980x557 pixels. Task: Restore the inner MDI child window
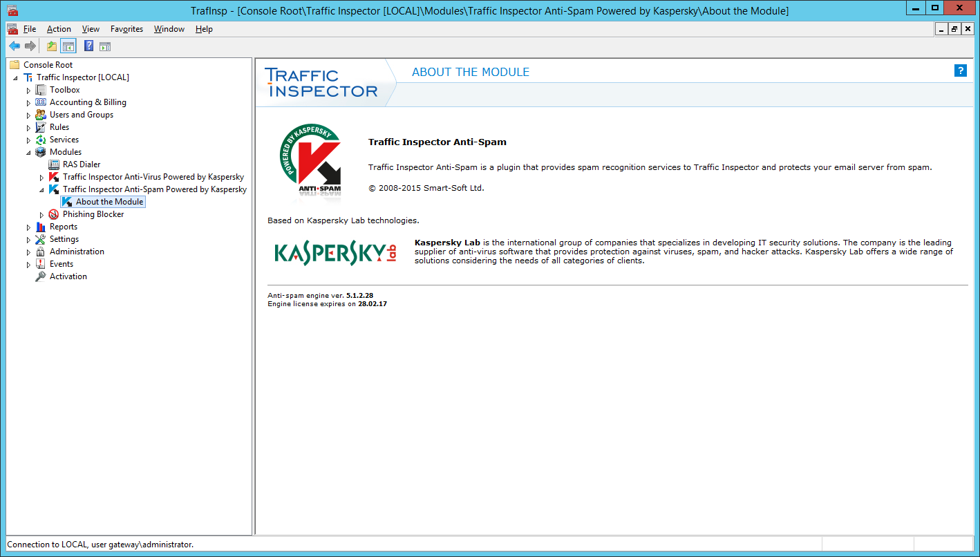tap(954, 29)
